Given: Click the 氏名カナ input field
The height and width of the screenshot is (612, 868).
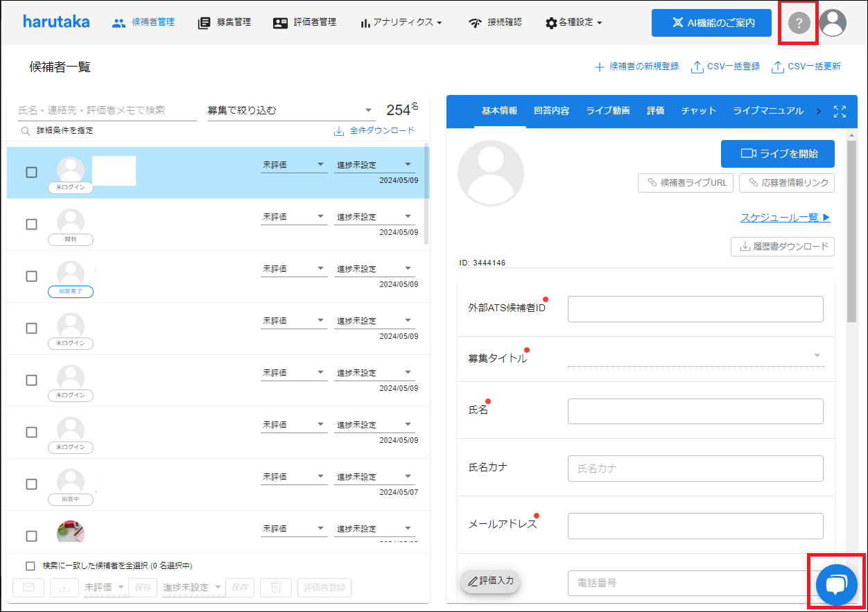Looking at the screenshot, I should [x=695, y=469].
